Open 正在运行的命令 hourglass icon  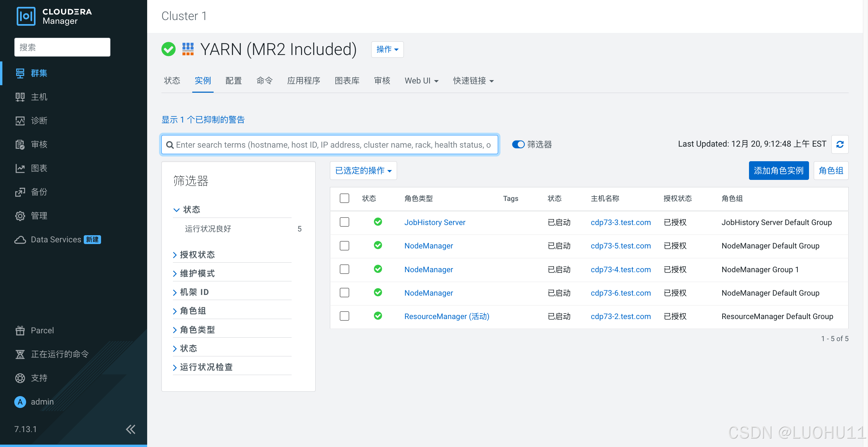tap(20, 354)
